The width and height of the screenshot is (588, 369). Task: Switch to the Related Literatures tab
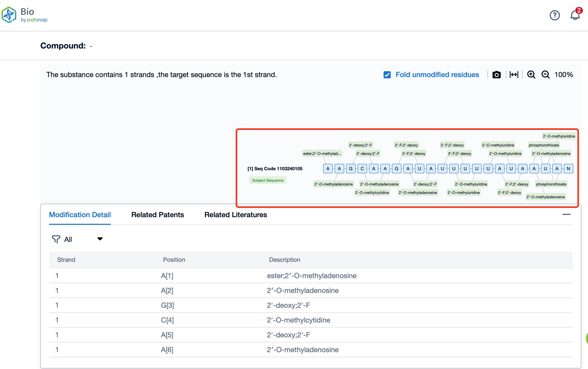coord(235,215)
